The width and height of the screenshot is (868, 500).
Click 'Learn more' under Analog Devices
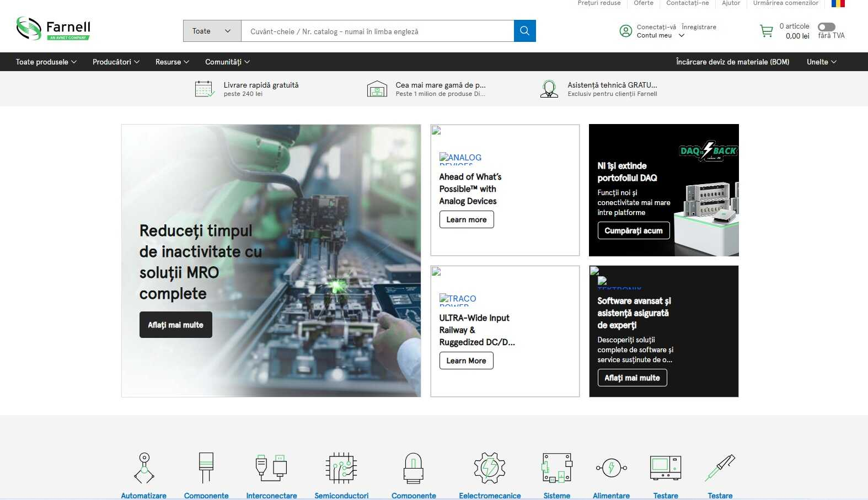[x=467, y=219]
